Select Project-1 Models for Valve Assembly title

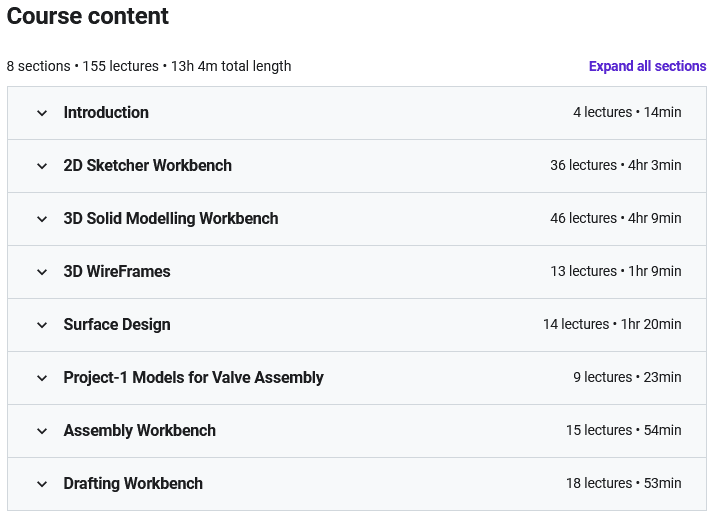194,378
